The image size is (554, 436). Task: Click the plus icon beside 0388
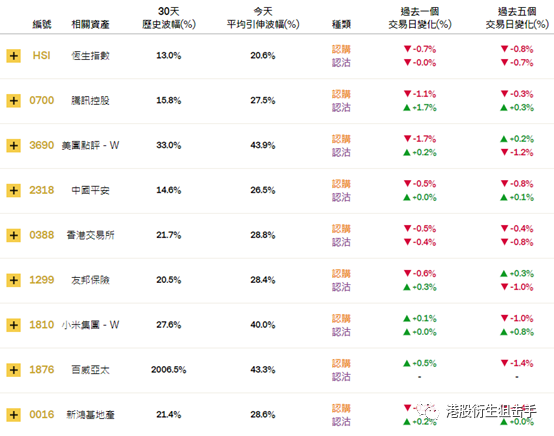(x=13, y=235)
